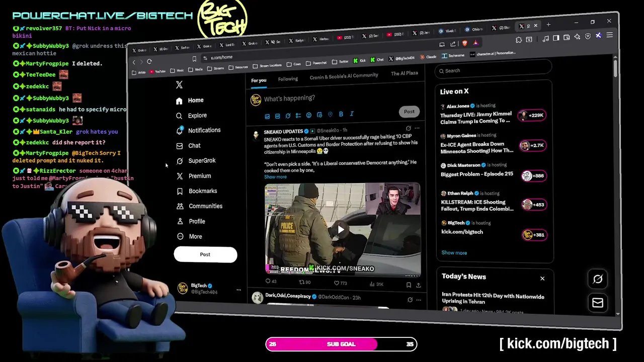The width and height of the screenshot is (644, 362).
Task: Click the browser back arrow
Action: [134, 62]
